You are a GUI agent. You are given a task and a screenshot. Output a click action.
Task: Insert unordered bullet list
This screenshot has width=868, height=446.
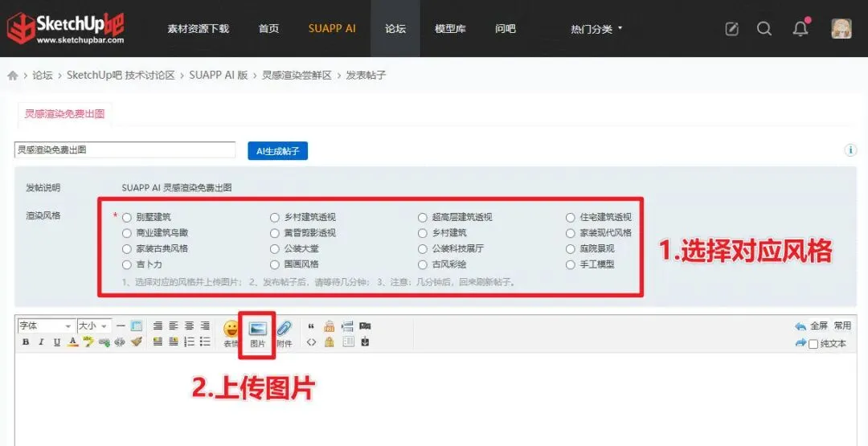click(205, 342)
